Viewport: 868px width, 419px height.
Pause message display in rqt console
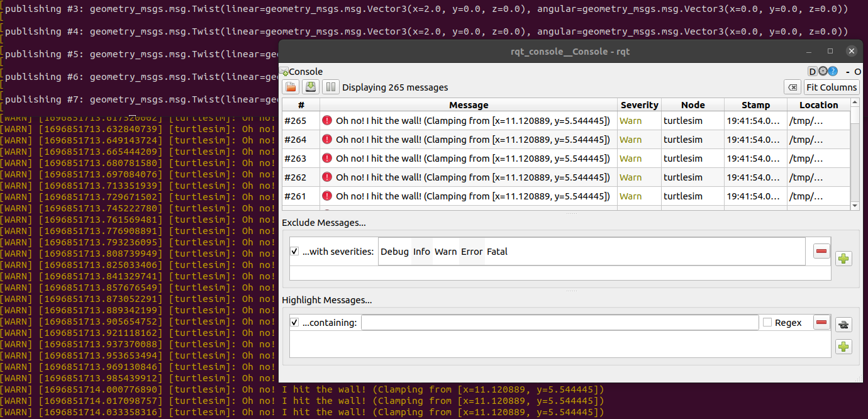coord(331,87)
